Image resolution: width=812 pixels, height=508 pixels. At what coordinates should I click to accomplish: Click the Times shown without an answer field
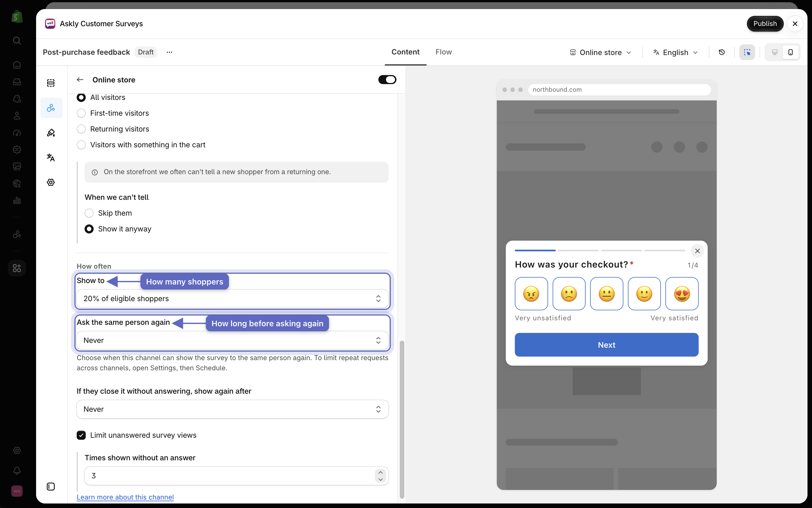click(236, 476)
